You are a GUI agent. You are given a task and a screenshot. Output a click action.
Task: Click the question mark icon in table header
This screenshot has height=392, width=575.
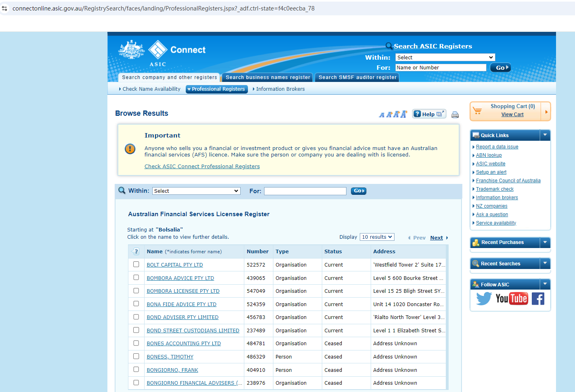pyautogui.click(x=136, y=252)
